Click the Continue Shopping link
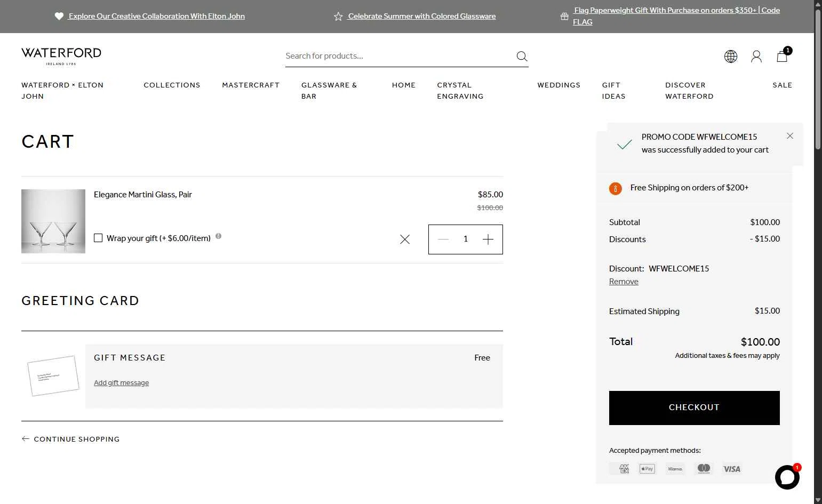This screenshot has width=822, height=504. 76,439
